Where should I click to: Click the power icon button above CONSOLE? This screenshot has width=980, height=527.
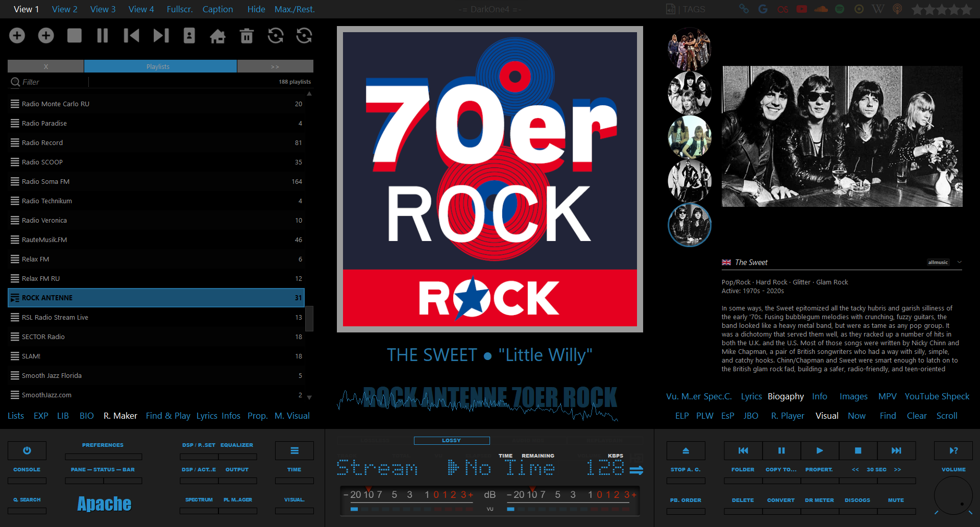pos(27,450)
